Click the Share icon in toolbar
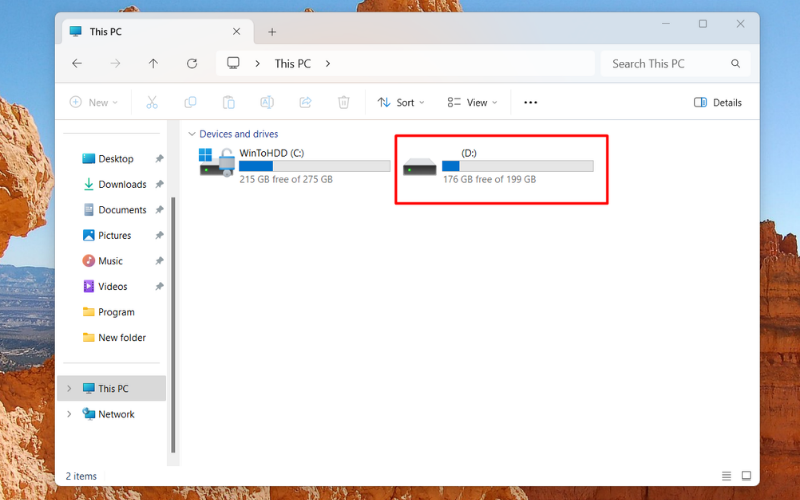The image size is (800, 500). [x=306, y=102]
